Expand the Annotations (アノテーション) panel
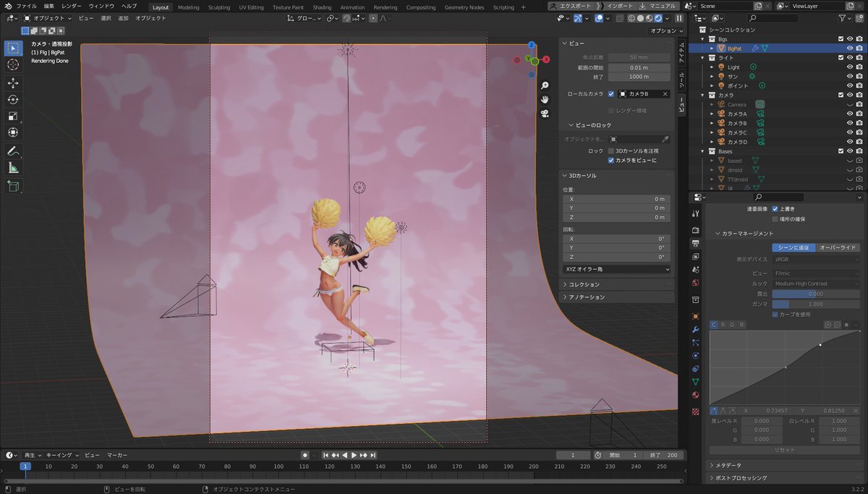This screenshot has height=494, width=868. pyautogui.click(x=587, y=297)
